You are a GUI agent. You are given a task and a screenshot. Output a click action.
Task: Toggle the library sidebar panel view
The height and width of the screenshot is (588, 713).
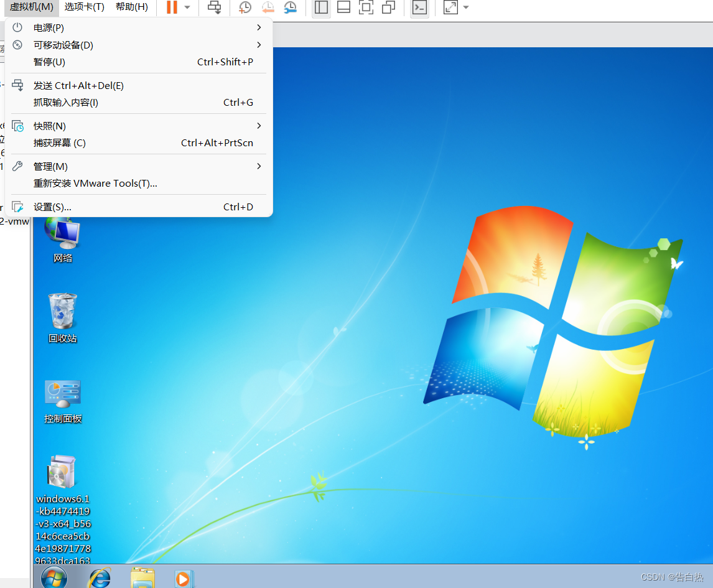tap(321, 7)
